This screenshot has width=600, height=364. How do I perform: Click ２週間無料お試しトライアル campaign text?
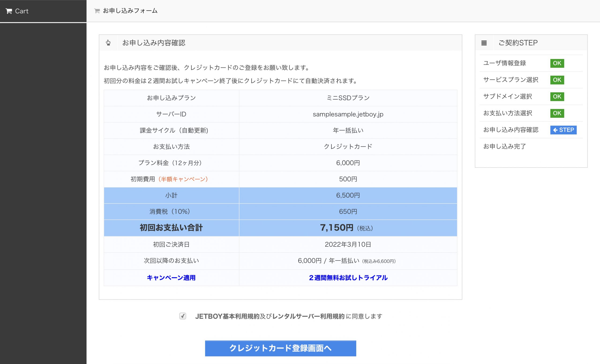[x=348, y=278]
